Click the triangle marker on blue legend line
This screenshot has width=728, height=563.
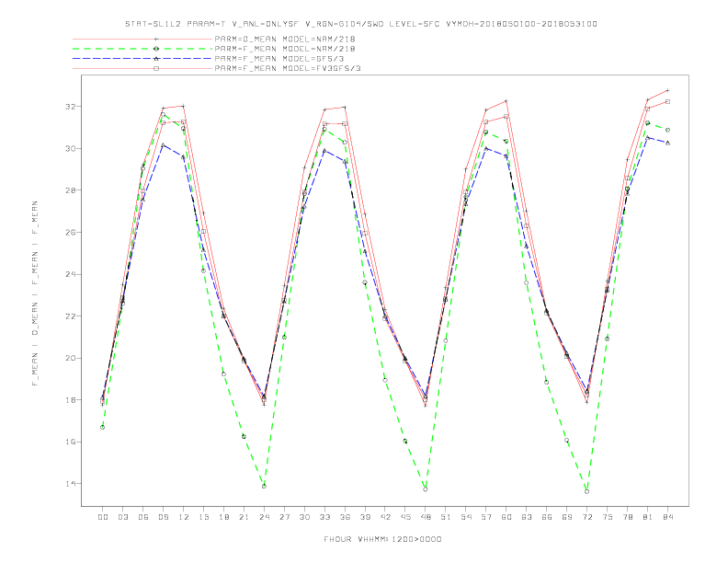[156, 59]
